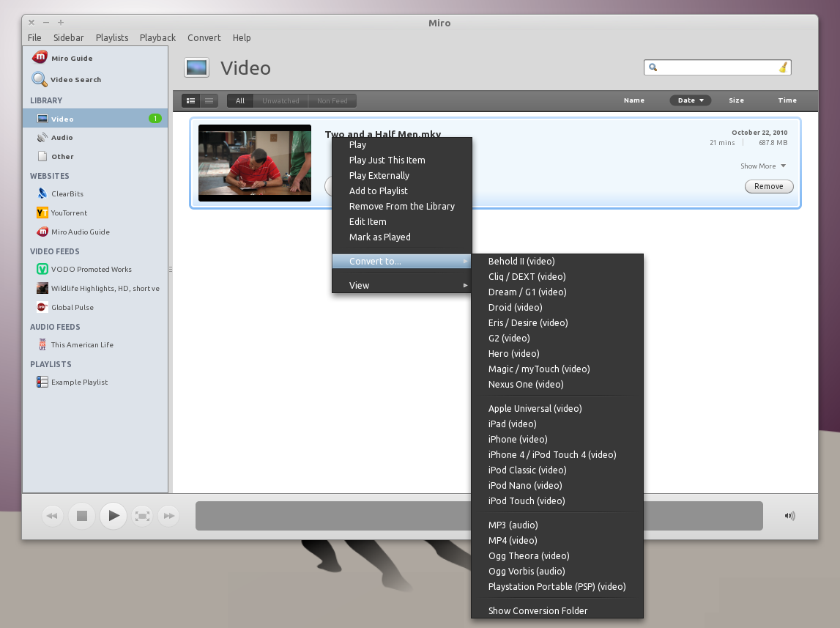Click the green unwatched count badge
Viewport: 840px width, 628px height.
tap(155, 119)
